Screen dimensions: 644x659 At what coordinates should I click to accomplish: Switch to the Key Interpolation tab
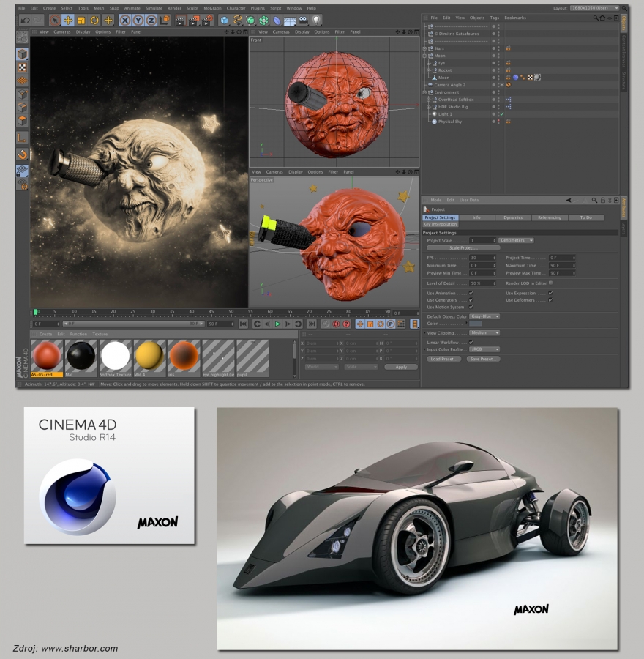[x=441, y=225]
